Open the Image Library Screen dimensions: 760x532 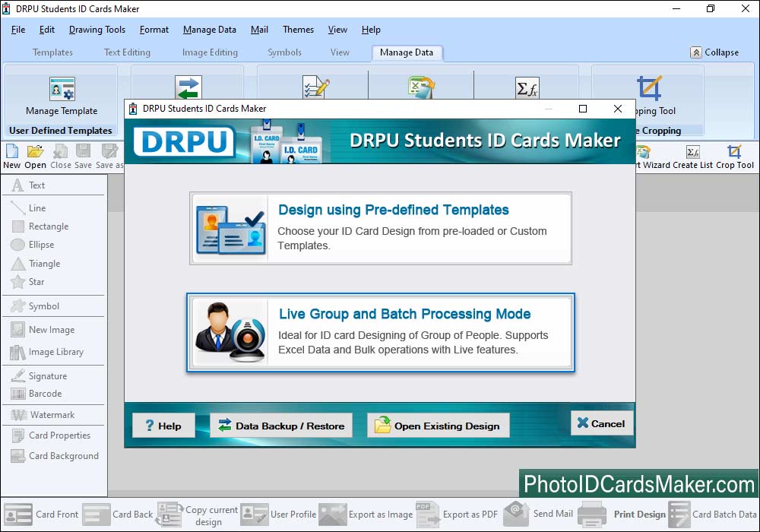[x=46, y=352]
